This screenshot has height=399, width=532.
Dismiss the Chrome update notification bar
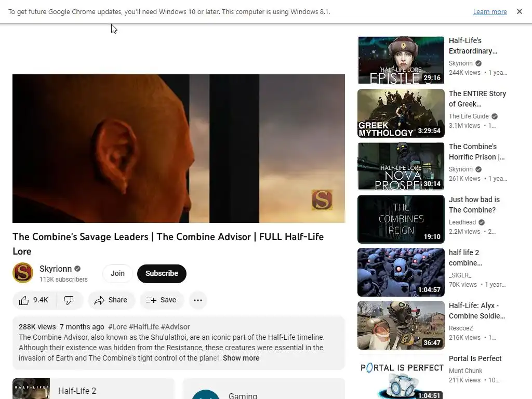pyautogui.click(x=520, y=11)
